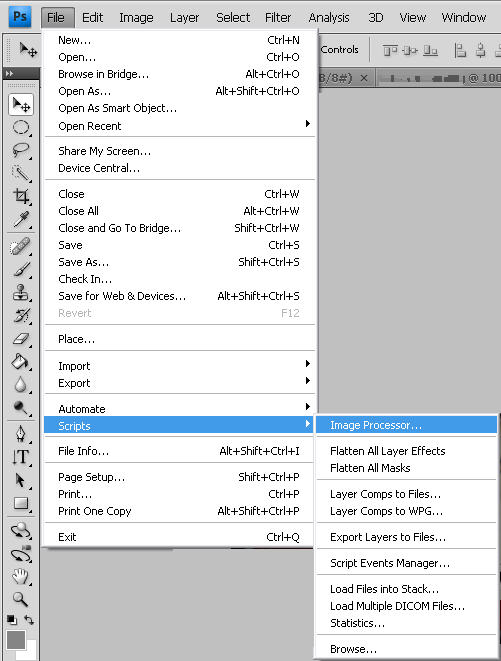Screen dimensions: 501x661
Task: Select the Brush tool
Action: click(x=21, y=270)
